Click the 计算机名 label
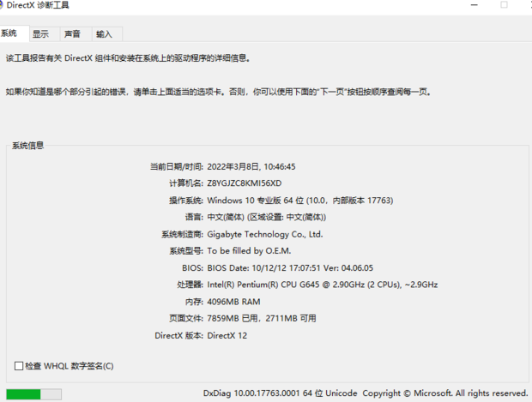 click(186, 183)
